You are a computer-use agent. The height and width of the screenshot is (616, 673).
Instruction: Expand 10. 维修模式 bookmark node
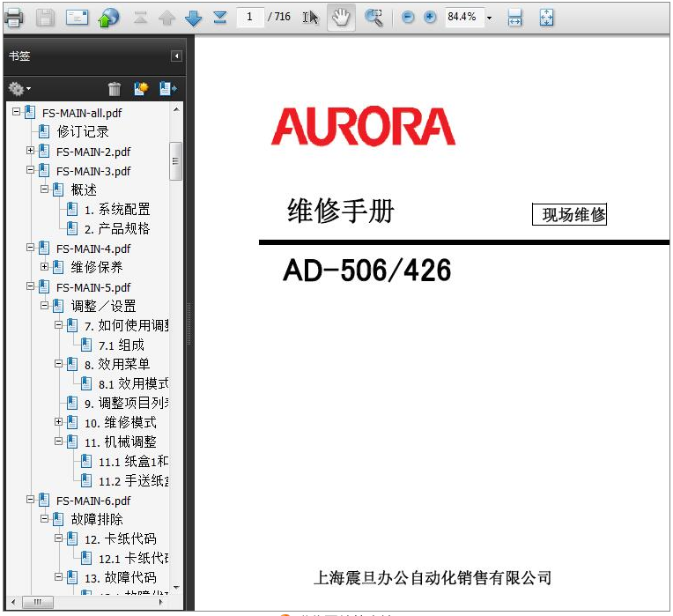(x=58, y=421)
